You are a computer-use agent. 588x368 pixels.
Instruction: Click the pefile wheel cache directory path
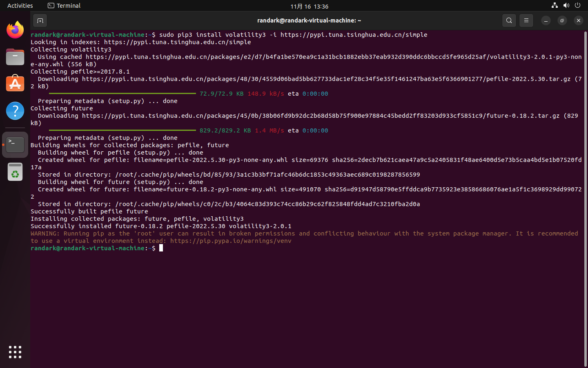pos(267,175)
